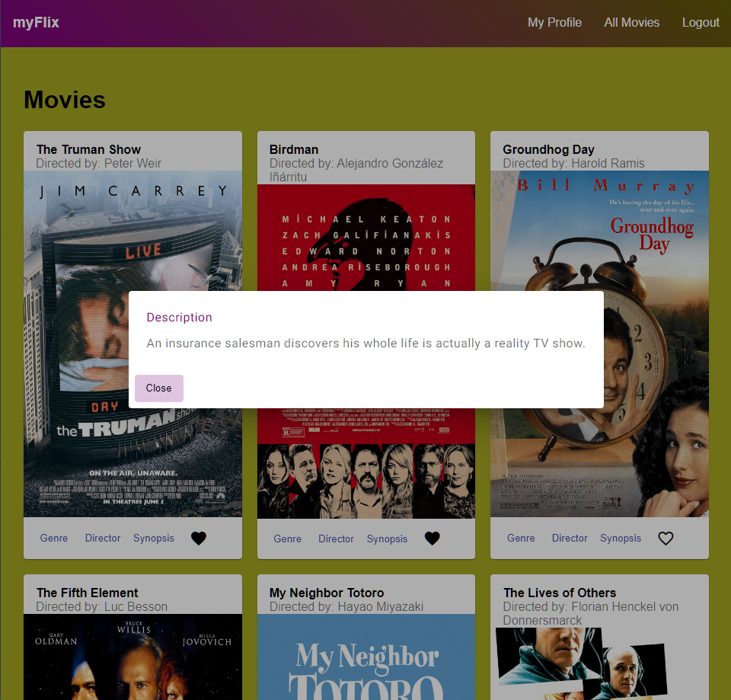
Task: Click the myFlix brand logo
Action: (x=36, y=22)
